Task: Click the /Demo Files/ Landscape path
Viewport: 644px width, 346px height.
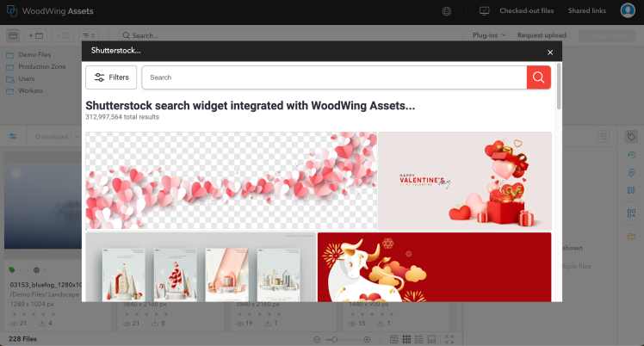Action: click(x=45, y=294)
